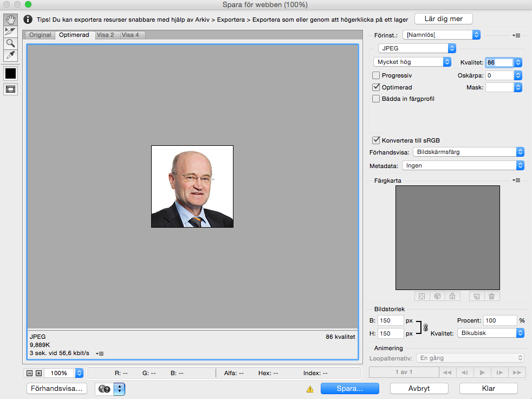Image resolution: width=532 pixels, height=399 pixels.
Task: Go to next animation frame
Action: point(499,372)
